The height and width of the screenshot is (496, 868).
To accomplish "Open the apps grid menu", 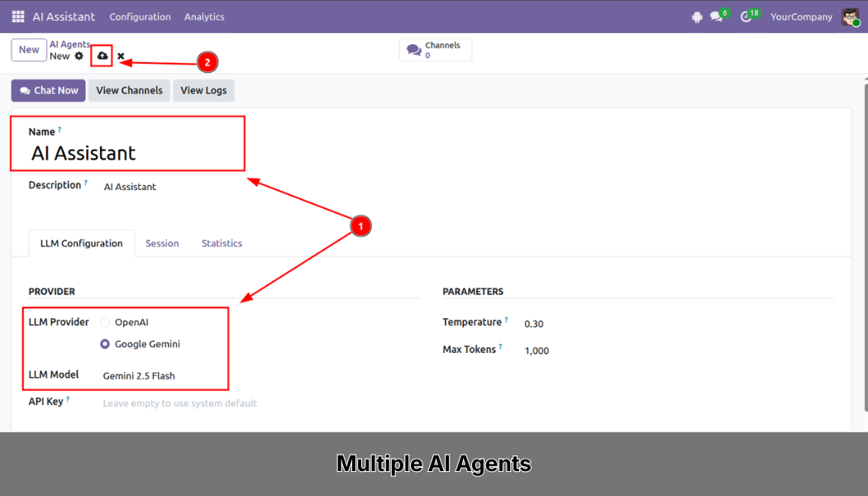I will pos(18,17).
